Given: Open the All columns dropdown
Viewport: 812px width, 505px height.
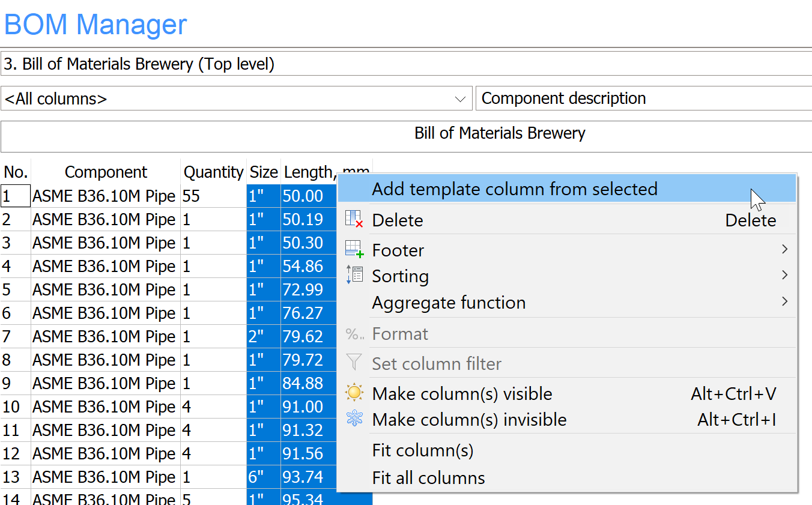Looking at the screenshot, I should (x=461, y=99).
